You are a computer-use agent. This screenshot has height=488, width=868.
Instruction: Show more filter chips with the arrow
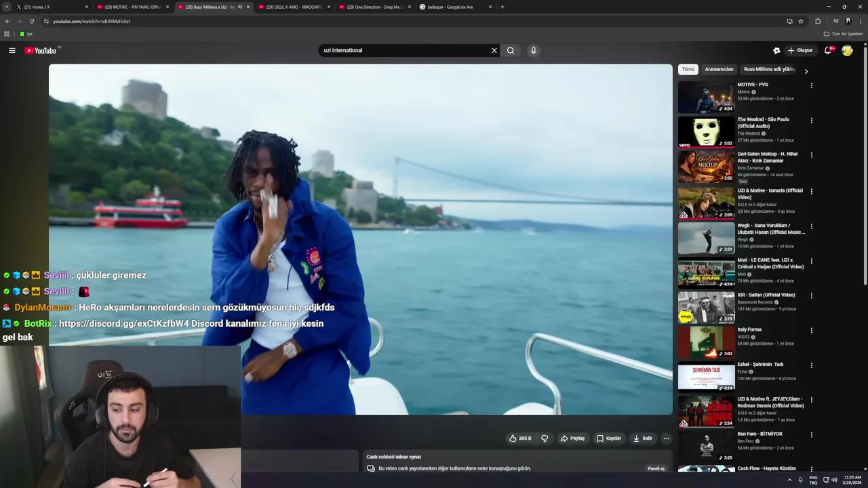[806, 70]
